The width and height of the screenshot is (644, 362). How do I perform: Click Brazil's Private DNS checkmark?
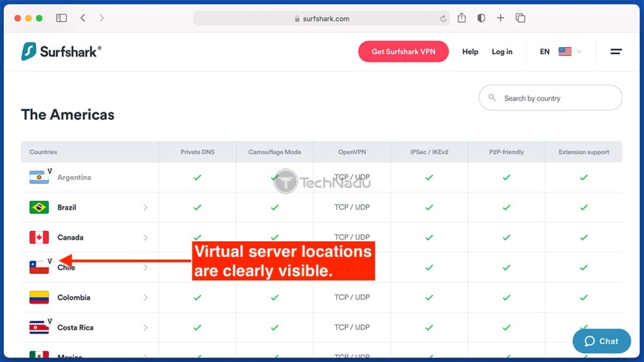tap(197, 207)
